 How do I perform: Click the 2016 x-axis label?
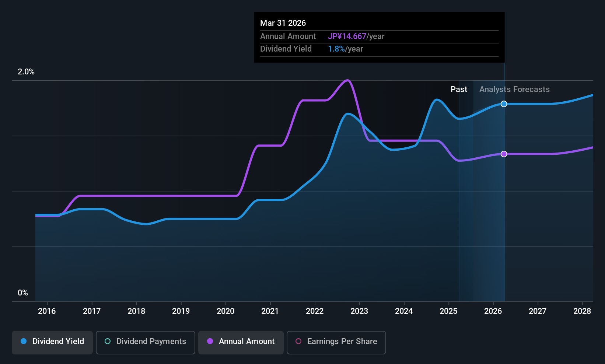tap(47, 311)
